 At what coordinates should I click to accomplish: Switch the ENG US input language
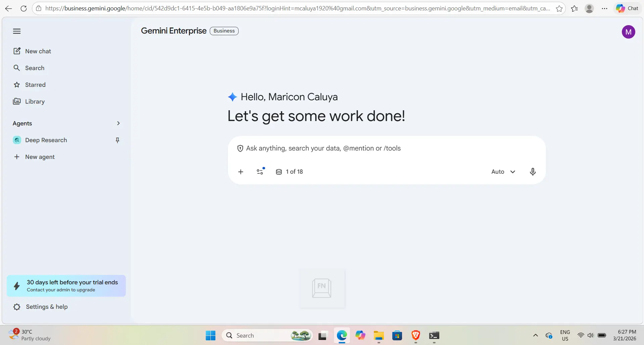pyautogui.click(x=565, y=335)
